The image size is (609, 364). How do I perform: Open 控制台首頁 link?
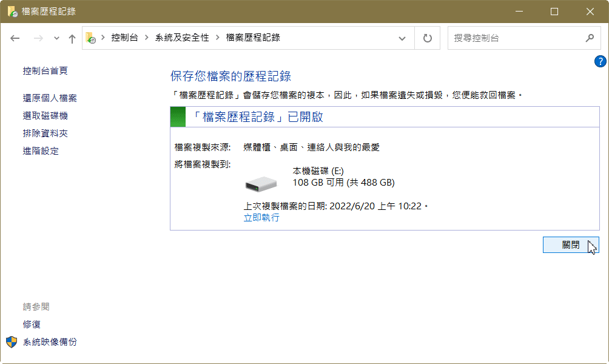[45, 71]
